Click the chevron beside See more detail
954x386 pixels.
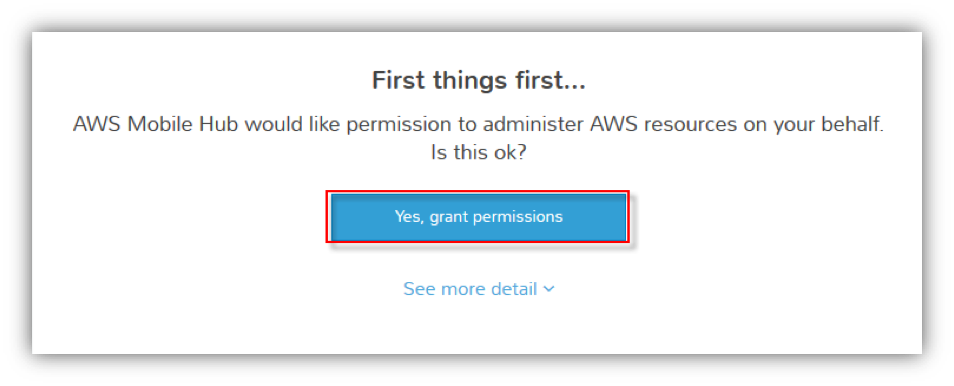coord(549,289)
